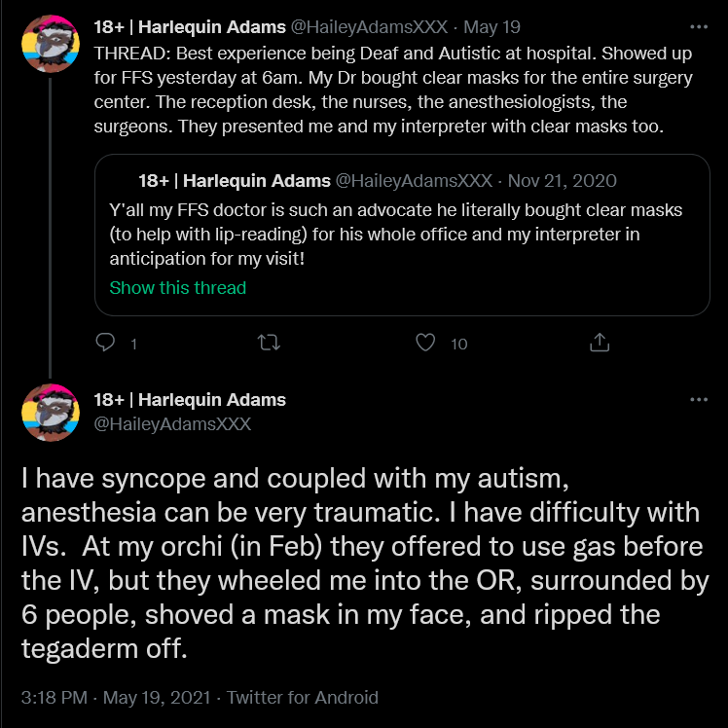Open the 3:18 PM May 19, 2021 timestamp

(116, 698)
